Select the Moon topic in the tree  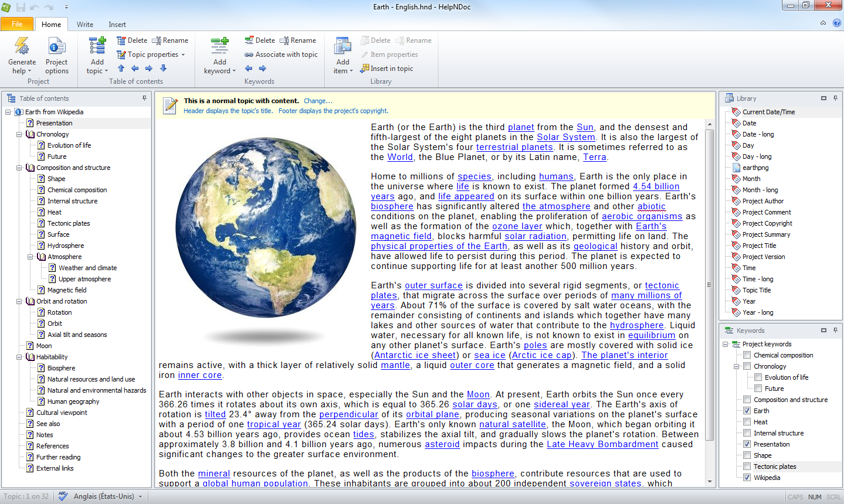44,346
